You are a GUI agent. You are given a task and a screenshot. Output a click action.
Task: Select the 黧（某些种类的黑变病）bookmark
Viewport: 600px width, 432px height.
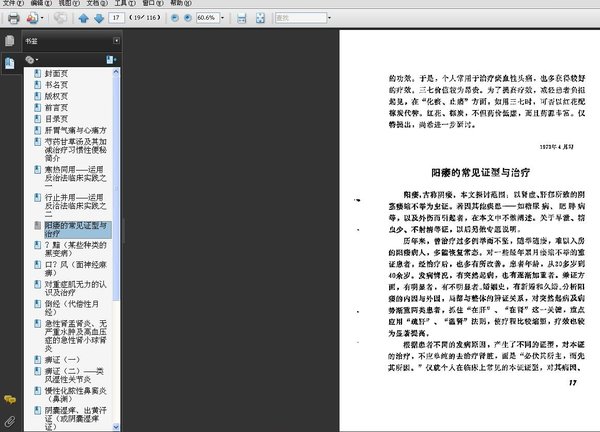[x=76, y=249]
